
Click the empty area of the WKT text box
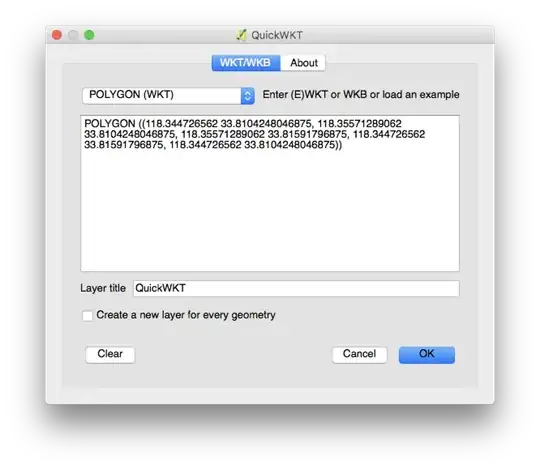pyautogui.click(x=270, y=210)
